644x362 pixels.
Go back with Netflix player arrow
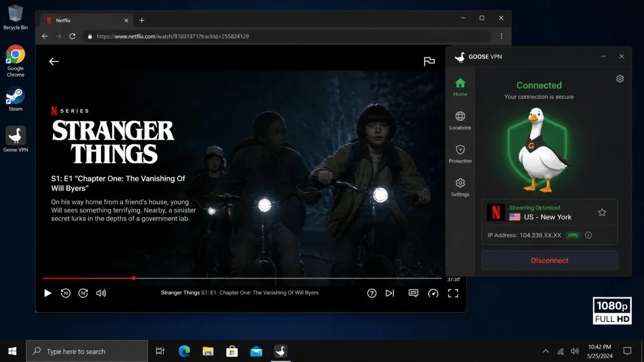[54, 61]
